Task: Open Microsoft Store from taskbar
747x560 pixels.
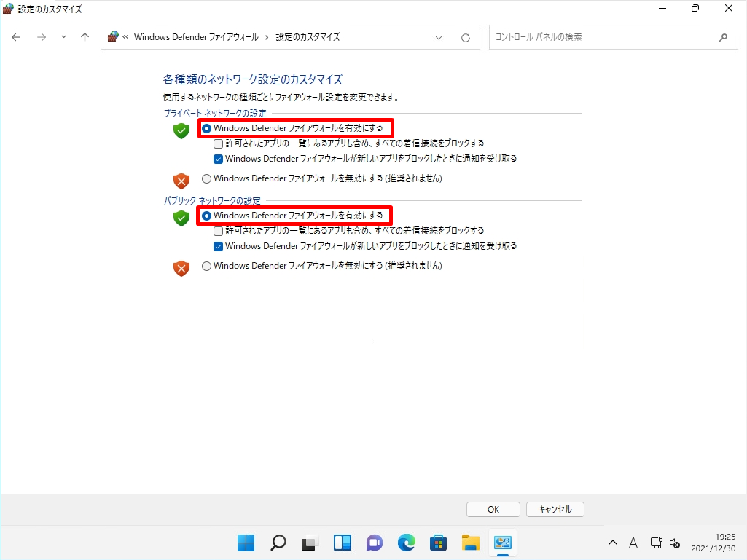Action: [x=438, y=543]
